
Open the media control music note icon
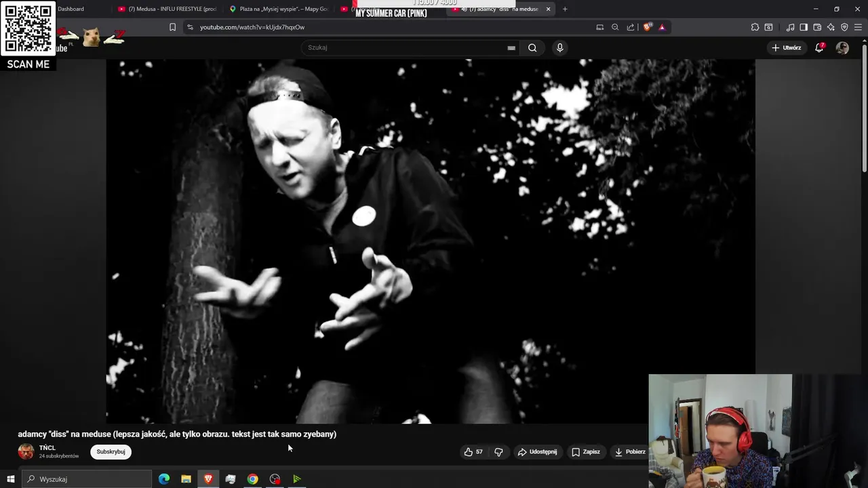790,27
